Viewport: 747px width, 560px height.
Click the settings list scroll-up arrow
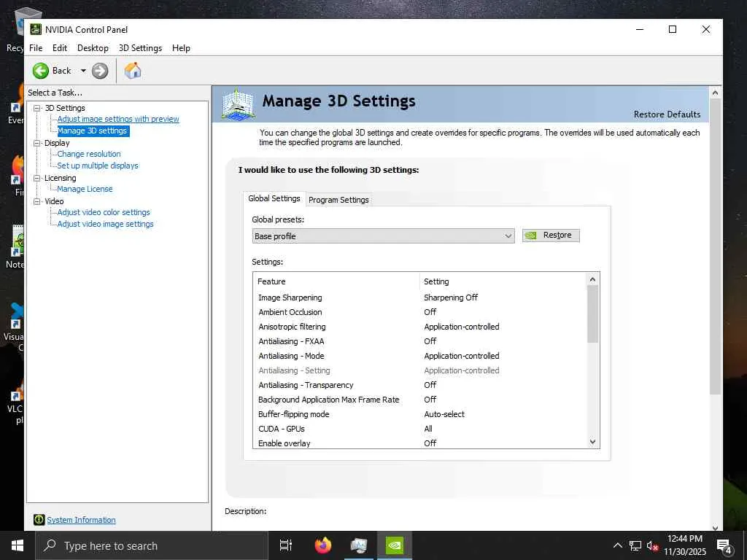pos(592,279)
